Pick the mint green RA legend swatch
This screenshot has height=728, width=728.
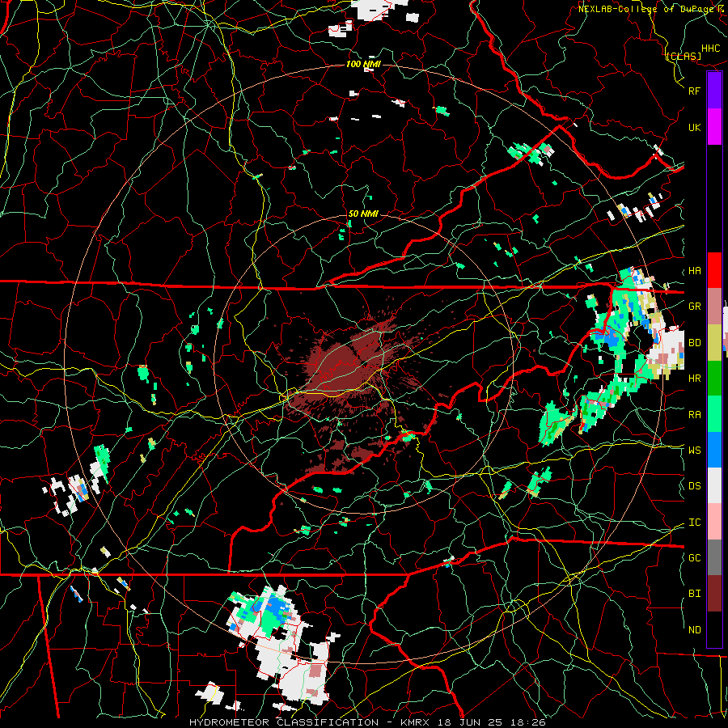click(714, 414)
